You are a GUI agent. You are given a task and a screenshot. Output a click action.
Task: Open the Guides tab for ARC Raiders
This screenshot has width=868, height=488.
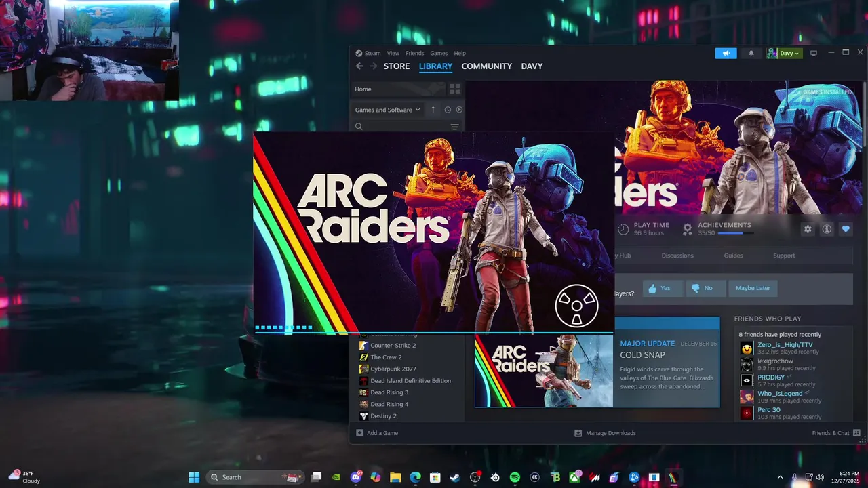click(733, 256)
